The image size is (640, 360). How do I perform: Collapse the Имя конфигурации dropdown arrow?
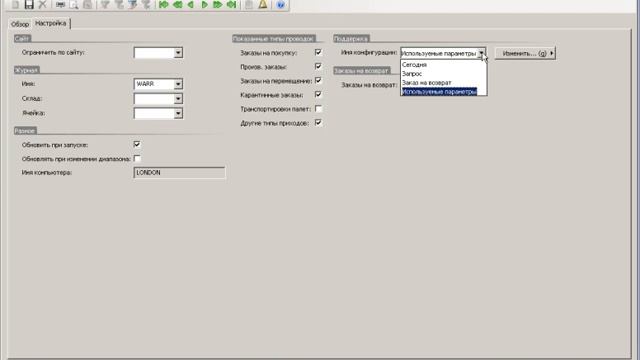[482, 53]
